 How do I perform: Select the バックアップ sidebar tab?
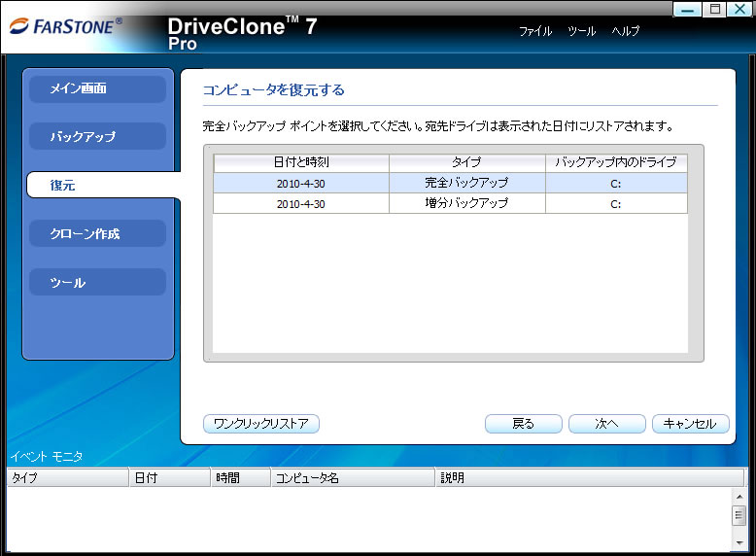(98, 136)
